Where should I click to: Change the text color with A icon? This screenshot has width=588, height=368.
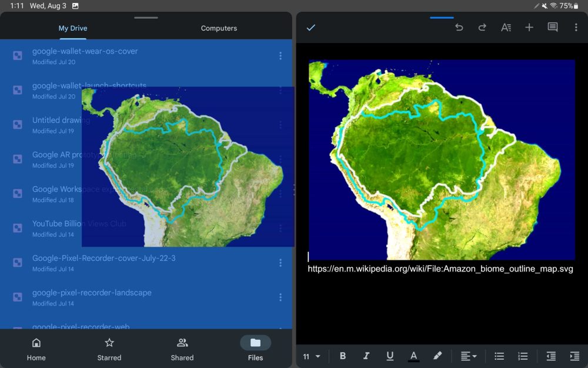tap(413, 356)
